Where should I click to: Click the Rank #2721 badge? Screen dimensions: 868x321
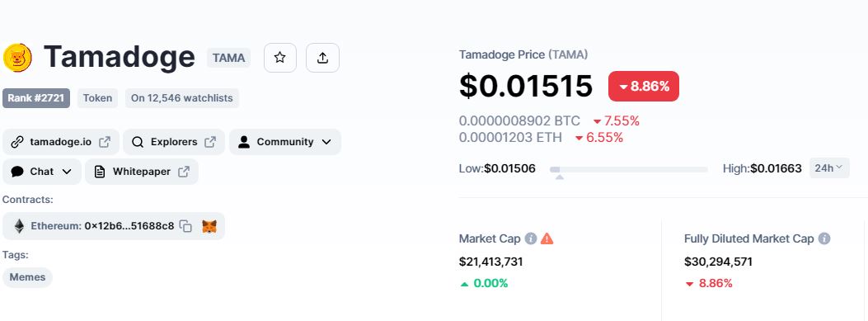pos(36,99)
